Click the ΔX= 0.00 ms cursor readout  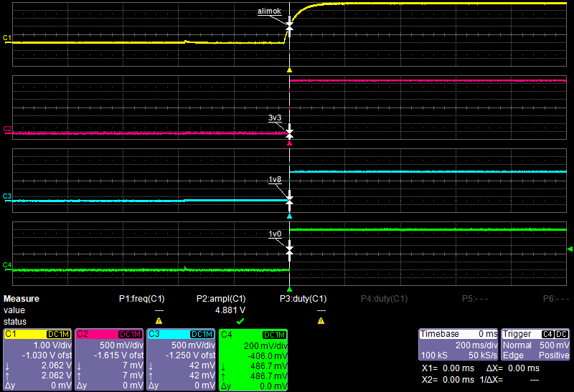click(513, 368)
